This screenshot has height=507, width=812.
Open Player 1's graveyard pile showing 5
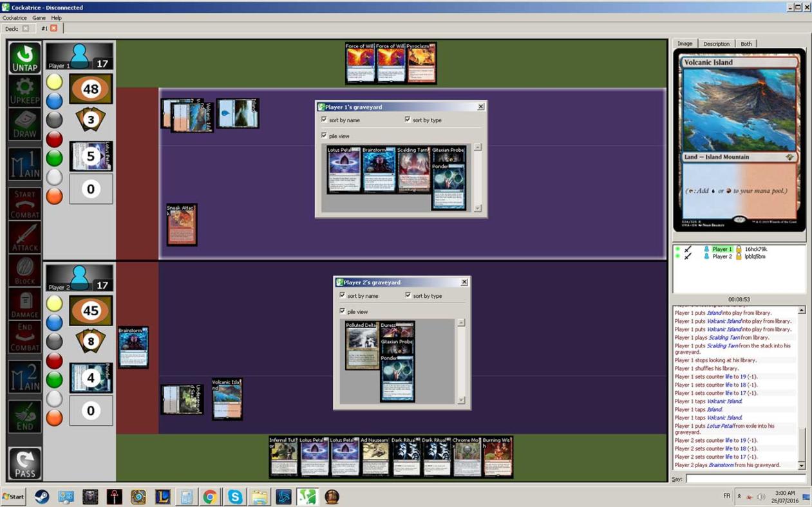tap(91, 156)
